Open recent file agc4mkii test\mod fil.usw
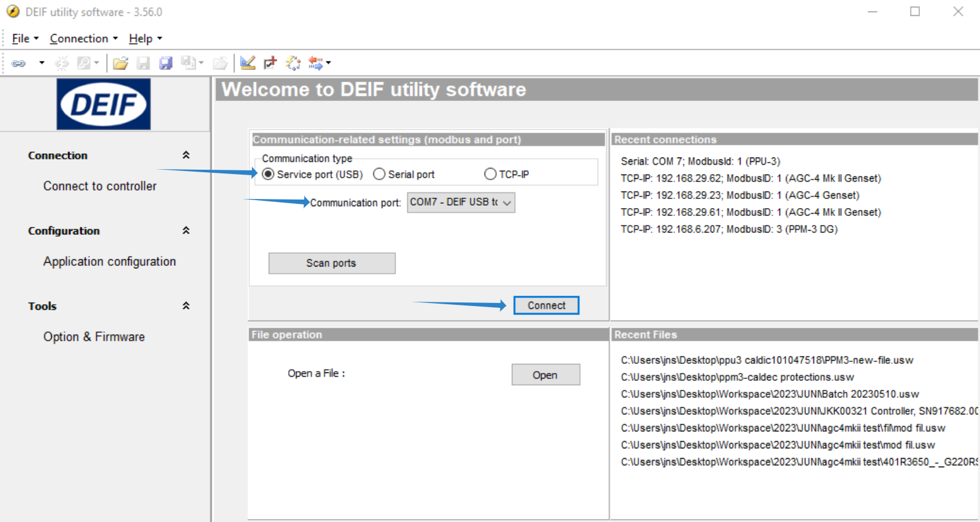 [x=778, y=445]
